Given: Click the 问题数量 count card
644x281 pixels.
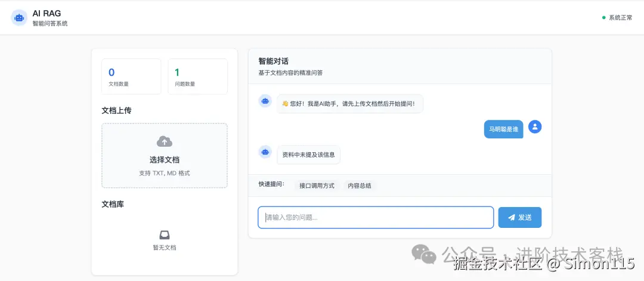Looking at the screenshot, I should pos(197,76).
